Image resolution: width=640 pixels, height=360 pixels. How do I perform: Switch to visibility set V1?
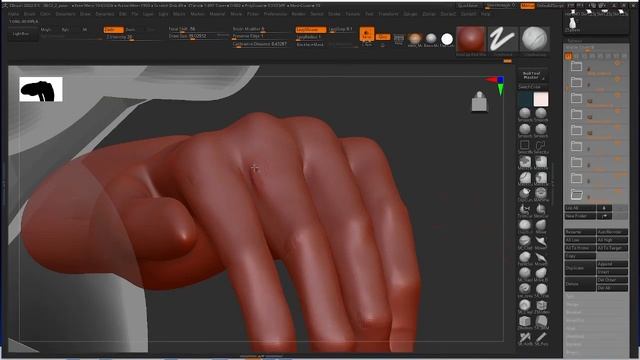[568, 56]
